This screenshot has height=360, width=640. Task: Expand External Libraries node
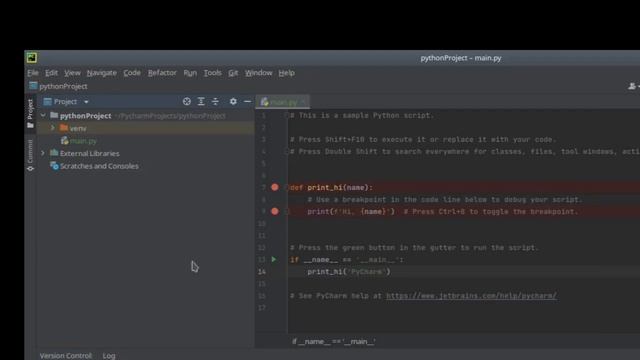click(43, 153)
